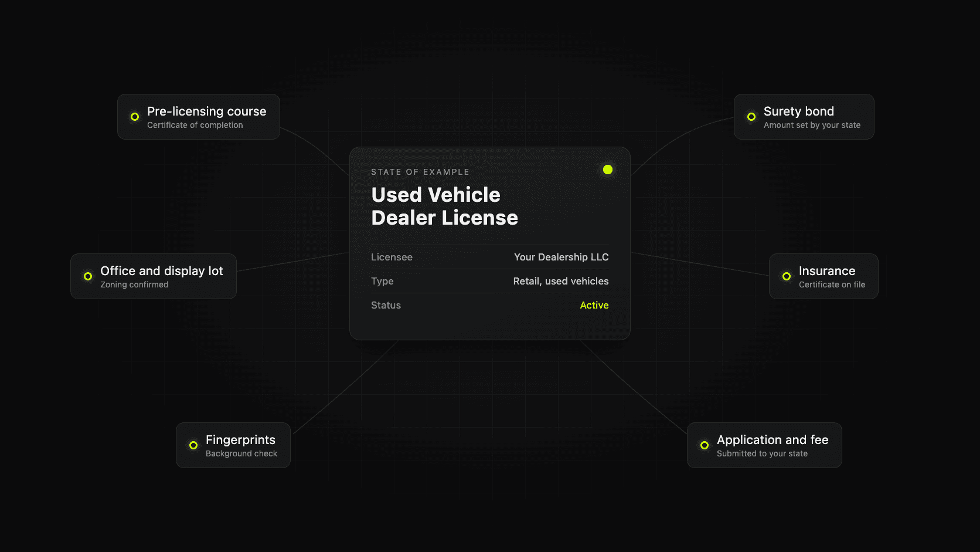Click the ring icon beside Pre-licensing course

tap(135, 117)
